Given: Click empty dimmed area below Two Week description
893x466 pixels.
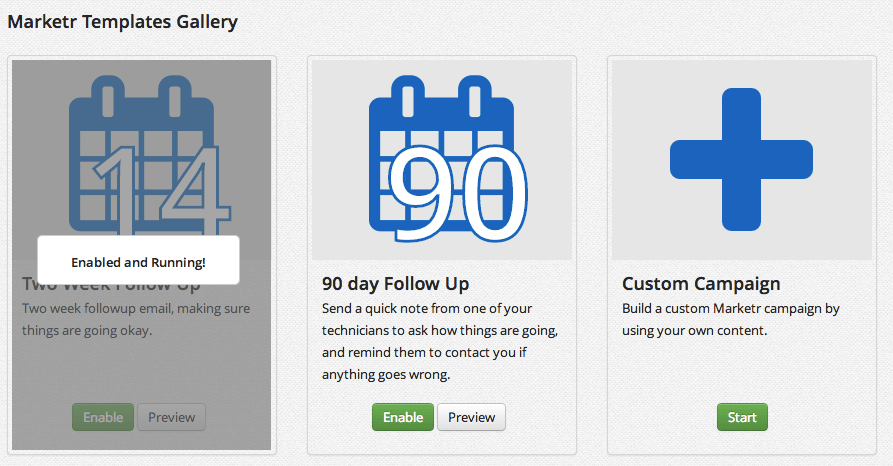Looking at the screenshot, I should coord(140,370).
